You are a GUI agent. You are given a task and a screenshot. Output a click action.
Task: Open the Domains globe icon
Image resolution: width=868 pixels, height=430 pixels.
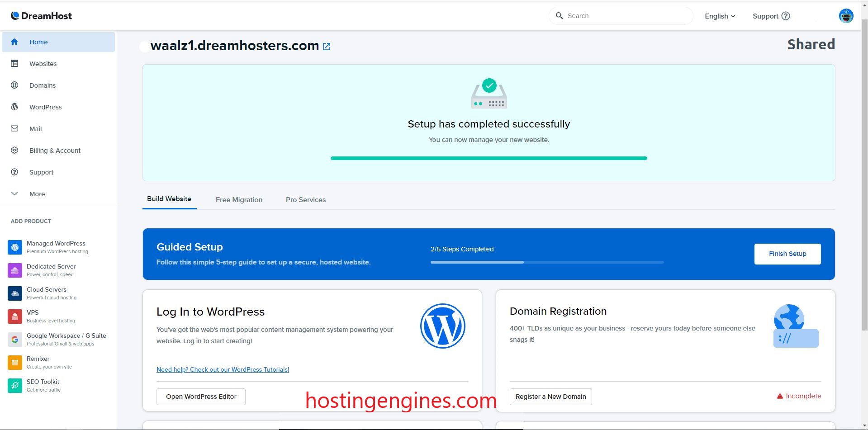coord(14,85)
